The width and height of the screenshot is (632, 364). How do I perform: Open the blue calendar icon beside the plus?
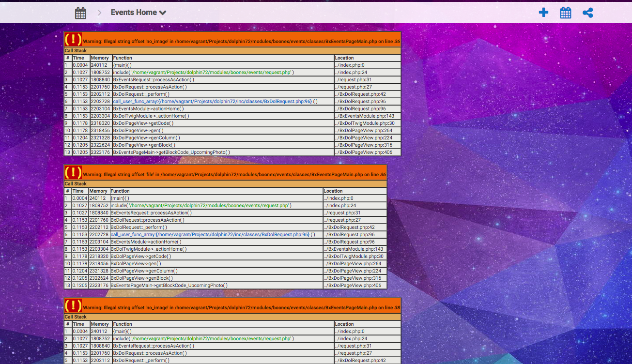(565, 13)
